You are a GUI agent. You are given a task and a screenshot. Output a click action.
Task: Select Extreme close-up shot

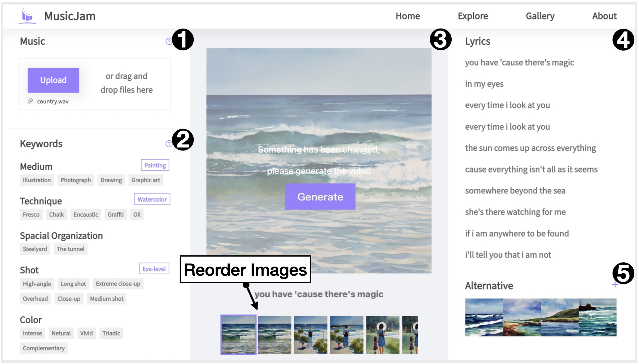tap(118, 284)
